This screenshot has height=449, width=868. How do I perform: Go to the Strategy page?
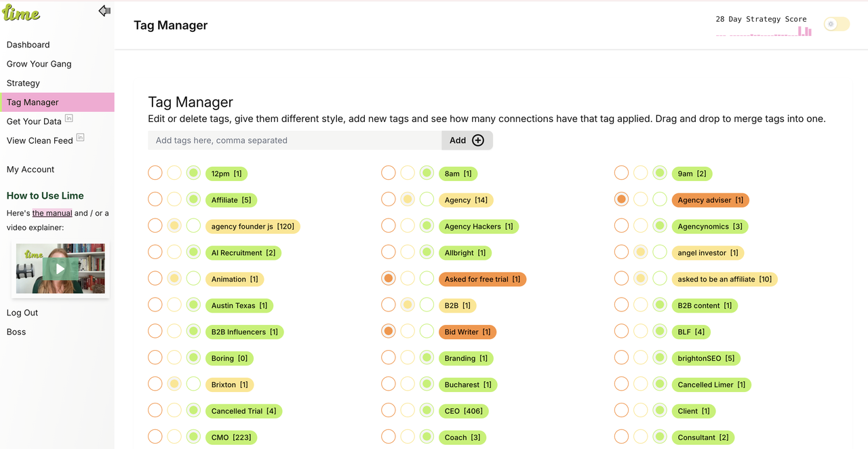click(23, 83)
